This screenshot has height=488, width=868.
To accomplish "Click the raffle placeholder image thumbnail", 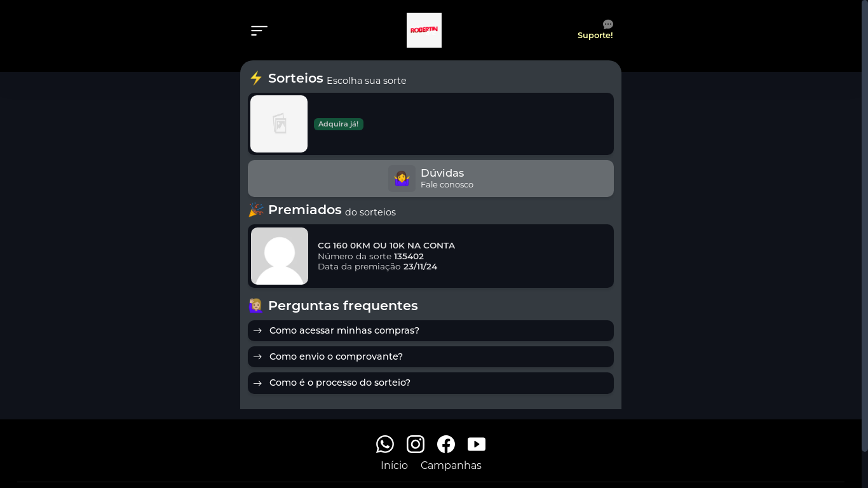I will pyautogui.click(x=279, y=124).
